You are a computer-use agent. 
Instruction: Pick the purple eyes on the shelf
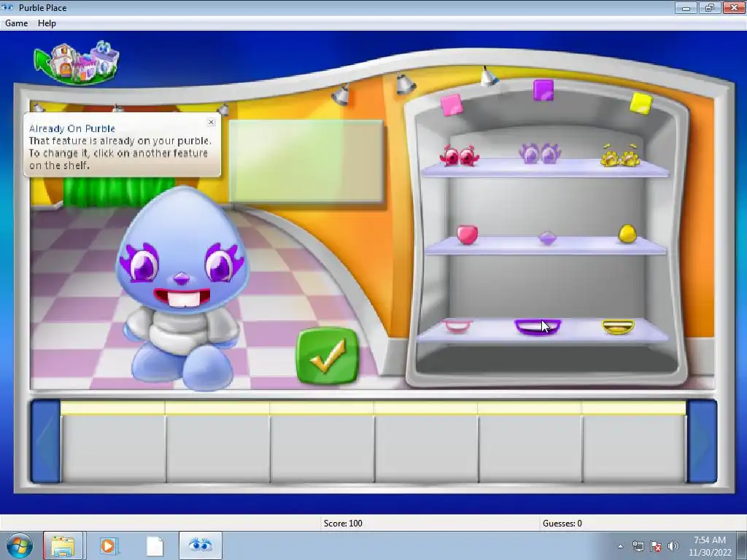tap(540, 154)
